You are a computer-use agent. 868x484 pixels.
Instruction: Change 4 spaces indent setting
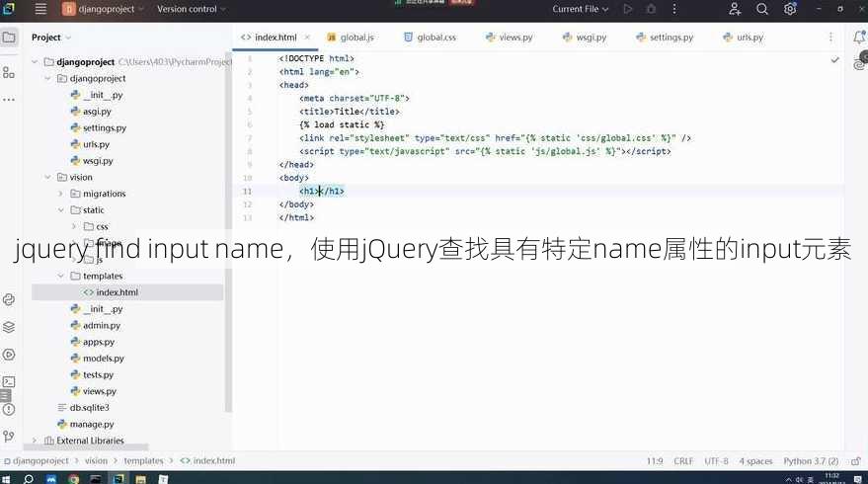coord(755,461)
